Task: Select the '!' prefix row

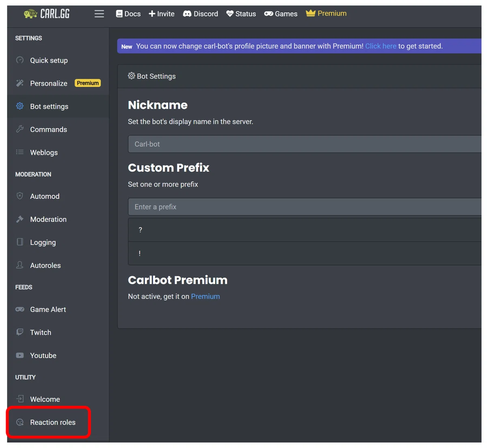Action: click(x=305, y=253)
